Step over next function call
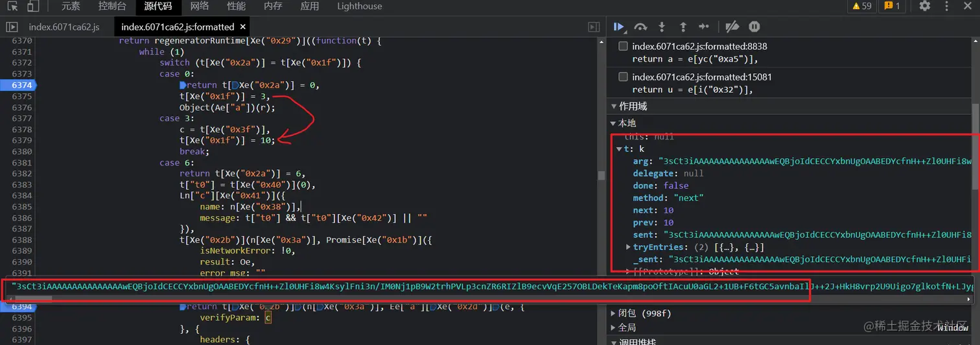 coord(640,27)
